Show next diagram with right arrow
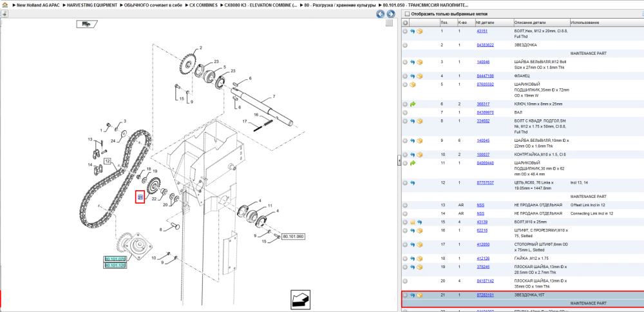 click(391, 14)
